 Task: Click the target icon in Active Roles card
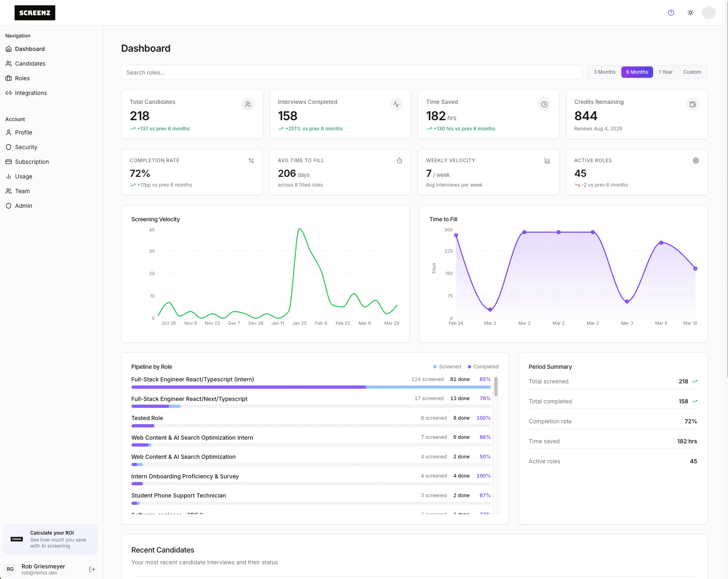(x=696, y=161)
